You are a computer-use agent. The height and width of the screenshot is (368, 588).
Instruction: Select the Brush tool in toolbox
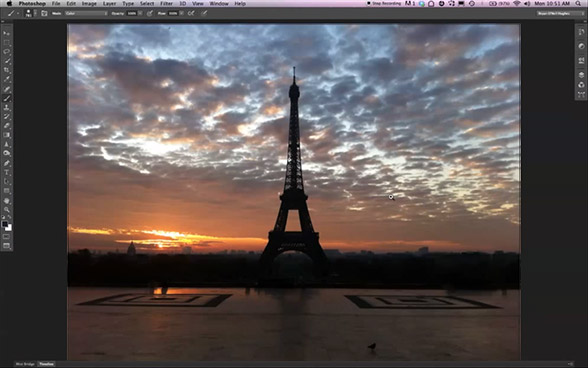(x=7, y=98)
